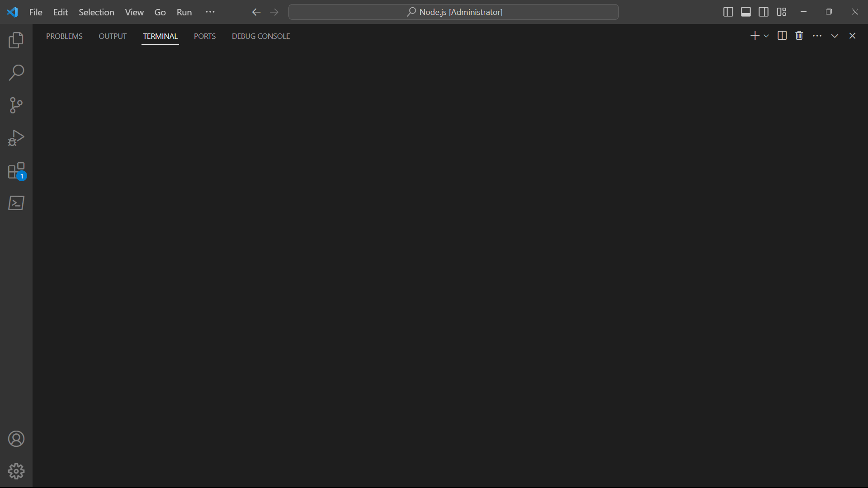Restore panel size with chevron down
Viewport: 868px width, 488px height.
835,36
